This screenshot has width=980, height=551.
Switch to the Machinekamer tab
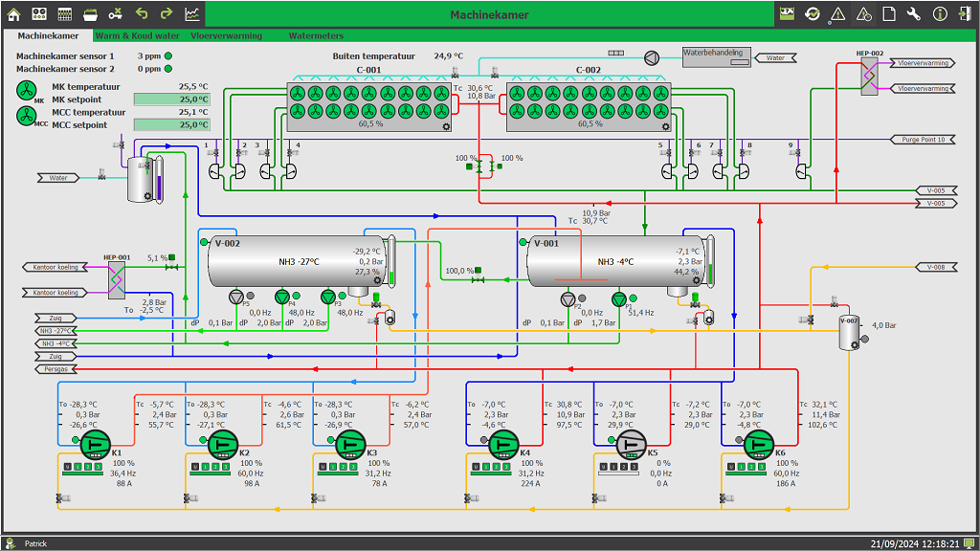(x=48, y=35)
